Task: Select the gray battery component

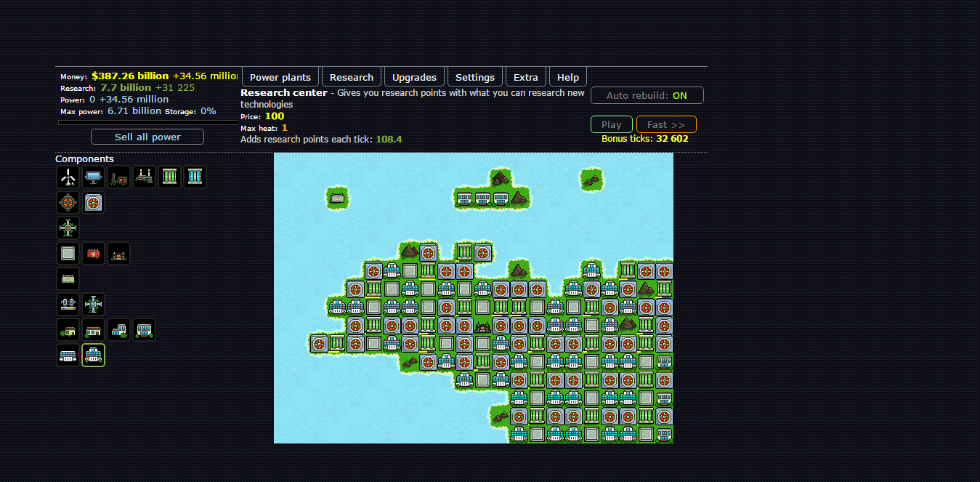Action: [68, 278]
